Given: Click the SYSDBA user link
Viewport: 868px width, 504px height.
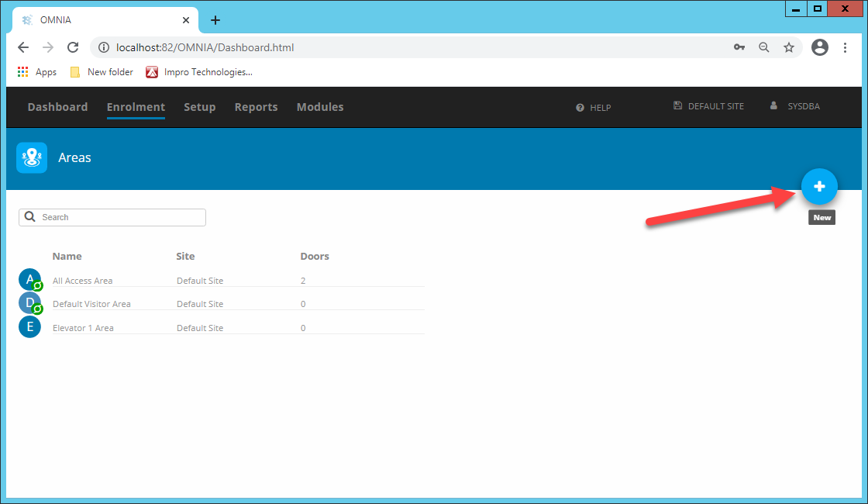Looking at the screenshot, I should click(803, 105).
